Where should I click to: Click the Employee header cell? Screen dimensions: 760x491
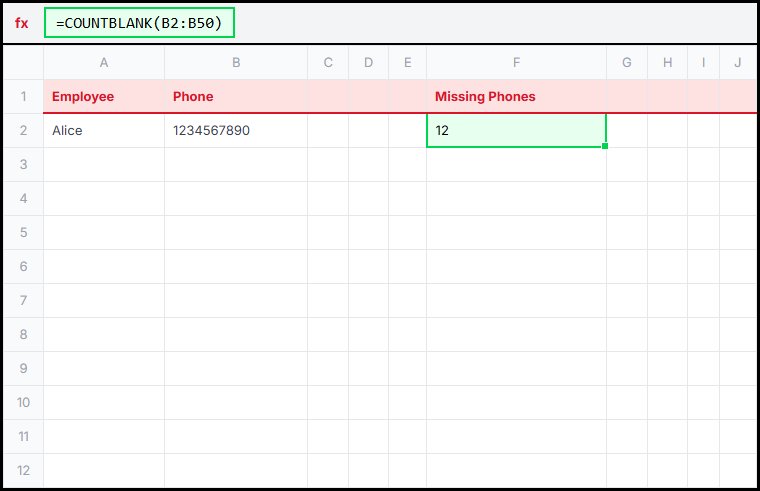[104, 97]
